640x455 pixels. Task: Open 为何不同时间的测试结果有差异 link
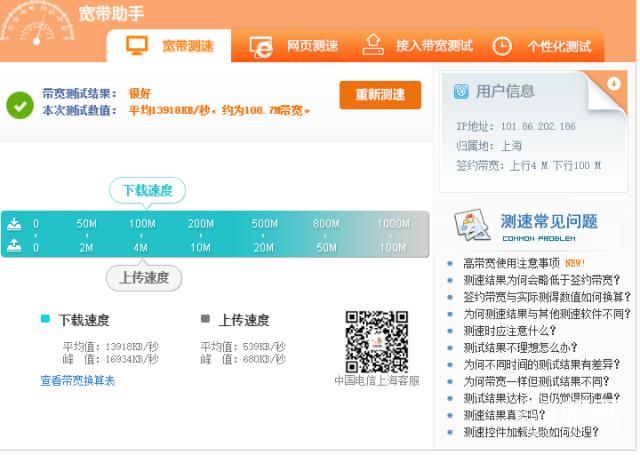[x=542, y=364]
